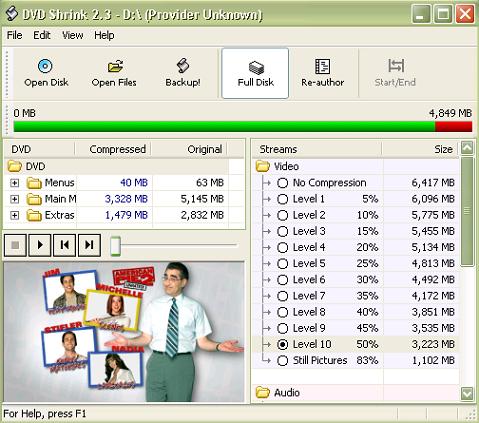Select the Main Movie folder icon

(34, 199)
